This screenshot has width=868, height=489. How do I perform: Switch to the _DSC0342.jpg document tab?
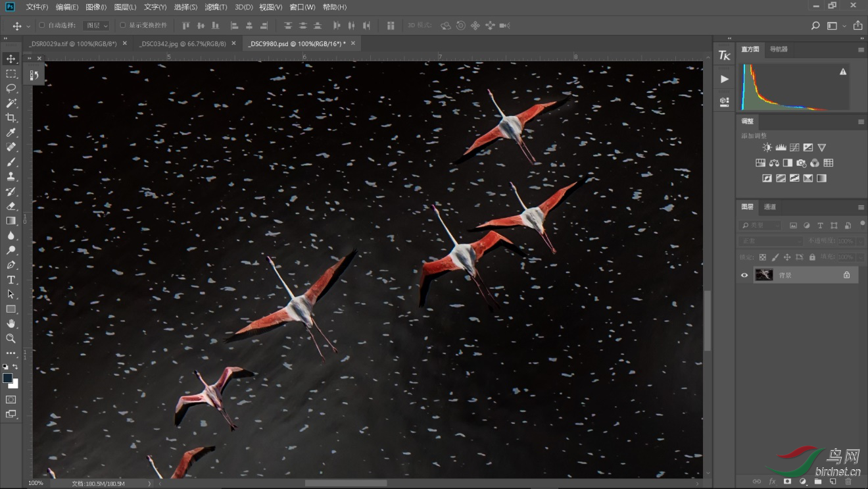pos(182,43)
